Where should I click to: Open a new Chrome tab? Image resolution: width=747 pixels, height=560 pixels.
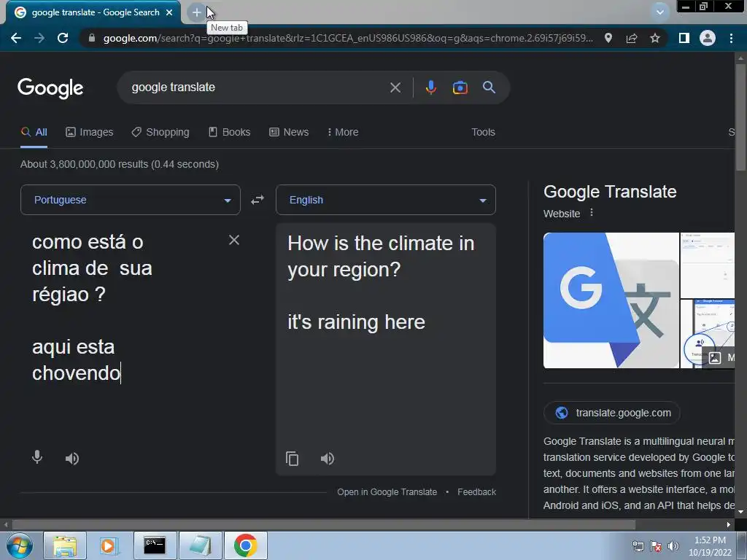coord(196,12)
